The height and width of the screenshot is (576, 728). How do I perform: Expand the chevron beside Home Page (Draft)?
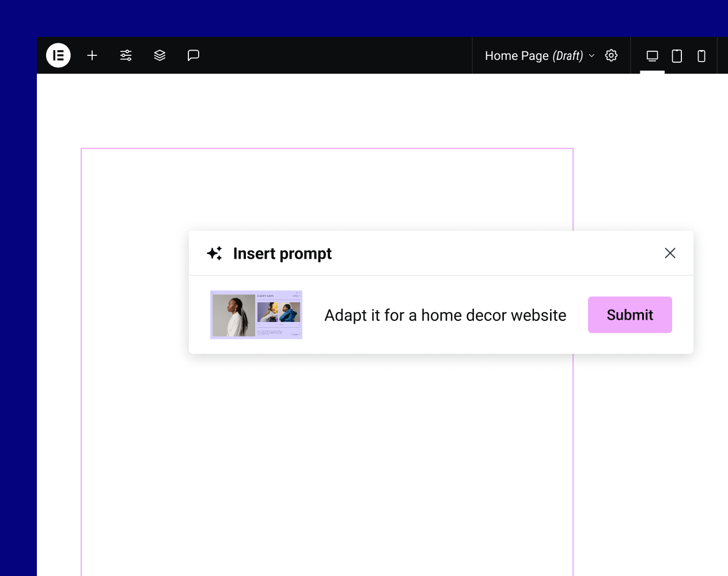[591, 56]
